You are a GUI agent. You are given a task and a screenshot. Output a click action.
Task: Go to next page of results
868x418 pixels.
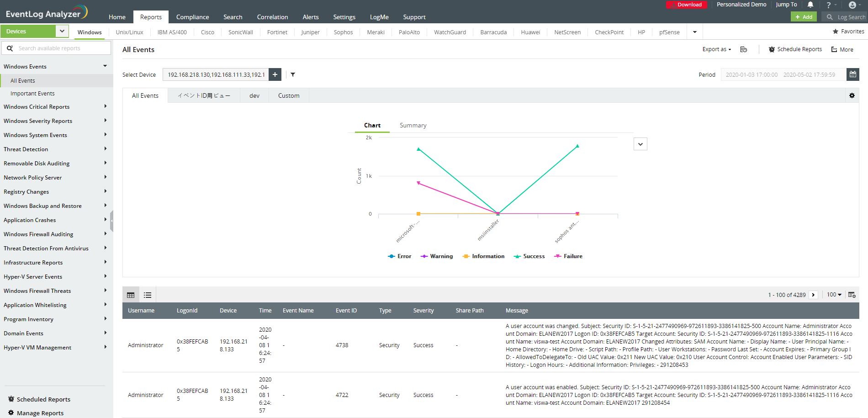813,295
